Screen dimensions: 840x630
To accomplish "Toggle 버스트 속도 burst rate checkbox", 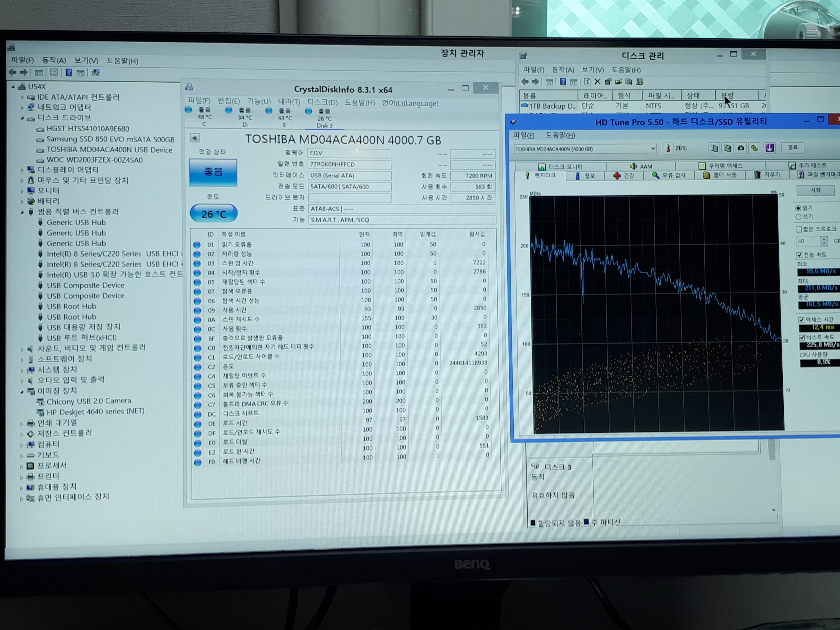I will tap(802, 337).
